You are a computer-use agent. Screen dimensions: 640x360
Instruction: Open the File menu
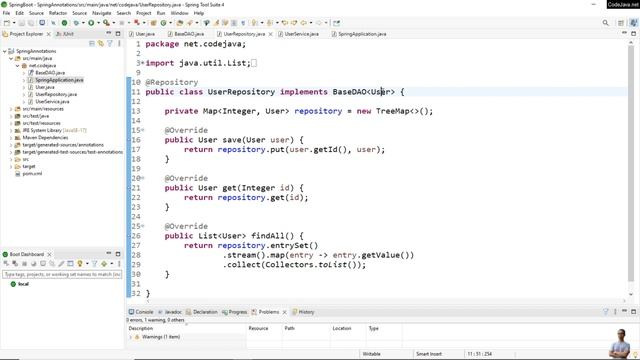[7, 13]
